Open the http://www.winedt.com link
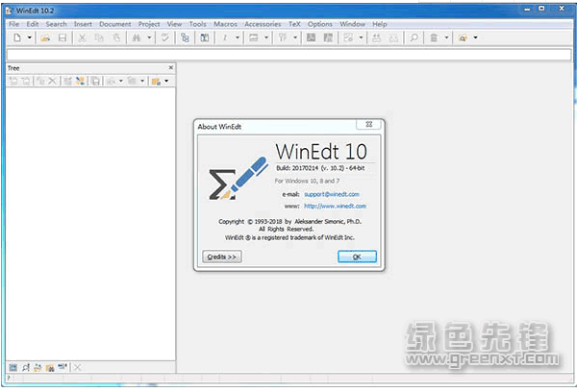The height and width of the screenshot is (392, 577). click(x=335, y=206)
